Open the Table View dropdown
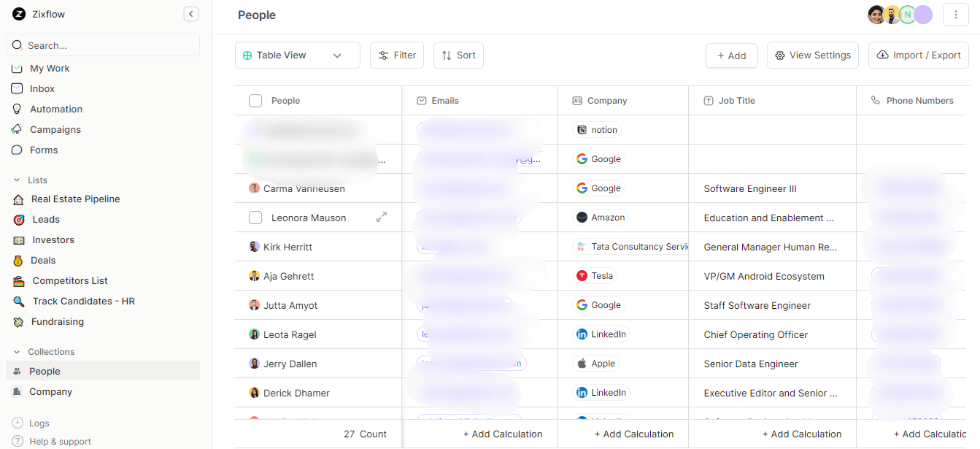 point(298,55)
